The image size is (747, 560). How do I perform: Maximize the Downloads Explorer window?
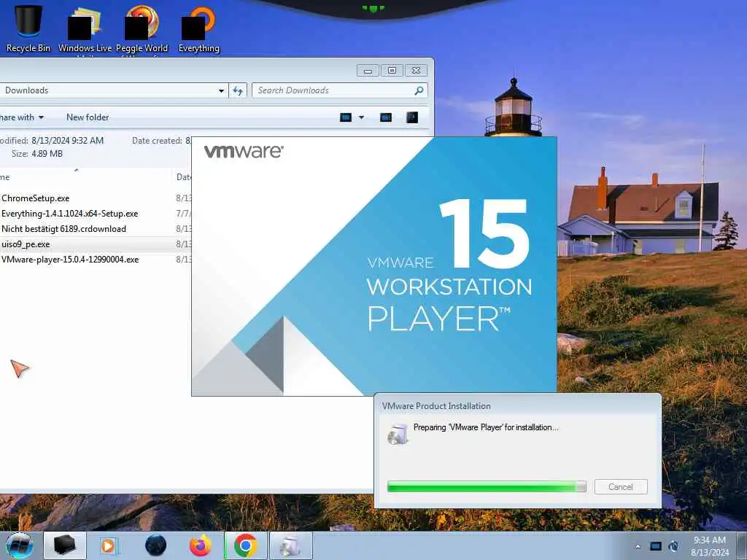[392, 71]
